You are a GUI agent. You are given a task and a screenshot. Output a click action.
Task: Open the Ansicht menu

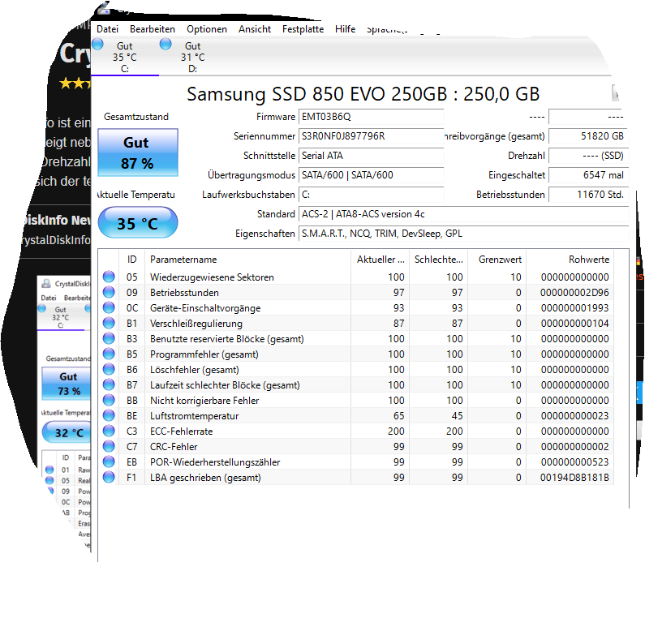tap(254, 28)
